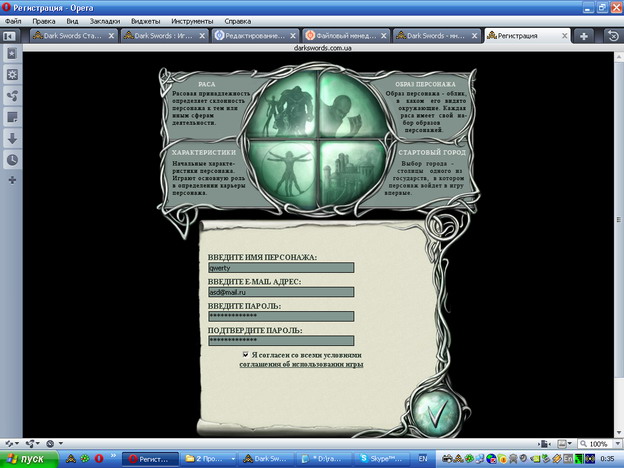Select the characteristics Vitruvian man quadrant
This screenshot has width=624, height=468.
pyautogui.click(x=283, y=172)
